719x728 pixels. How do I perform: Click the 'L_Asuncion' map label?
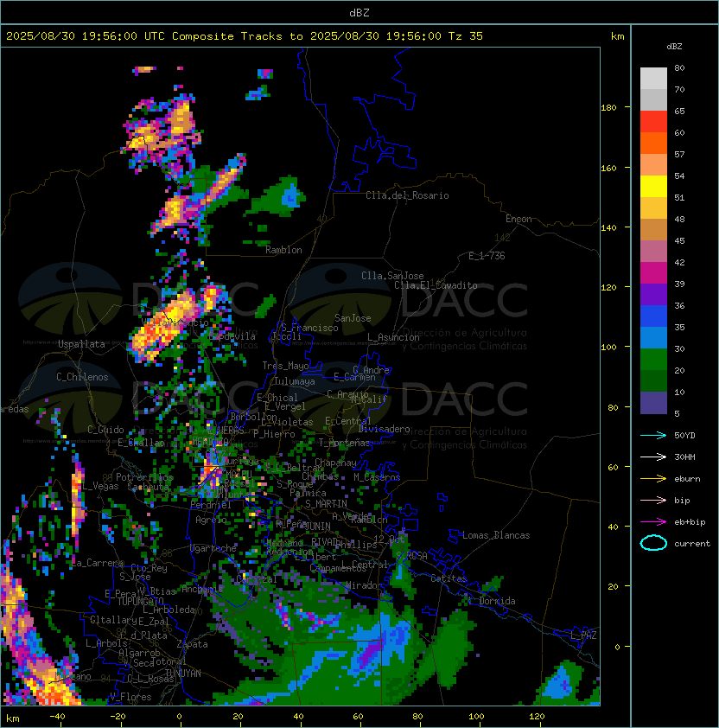tap(393, 337)
